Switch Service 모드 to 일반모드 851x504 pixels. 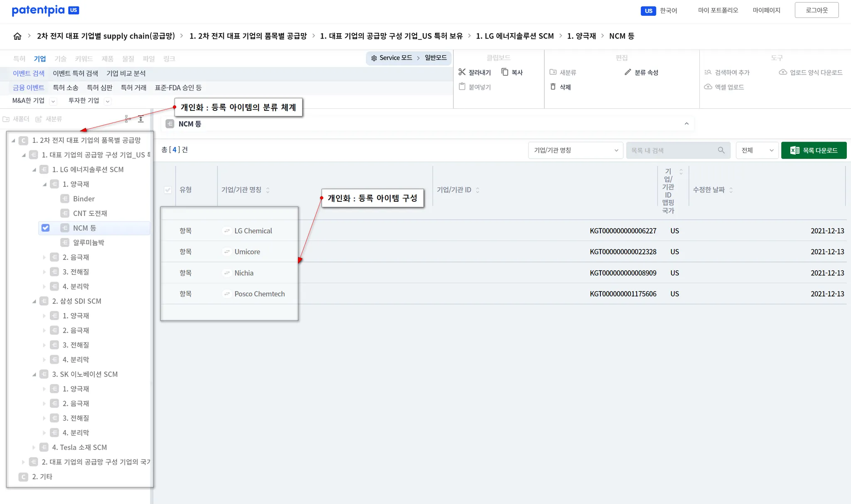tap(435, 58)
